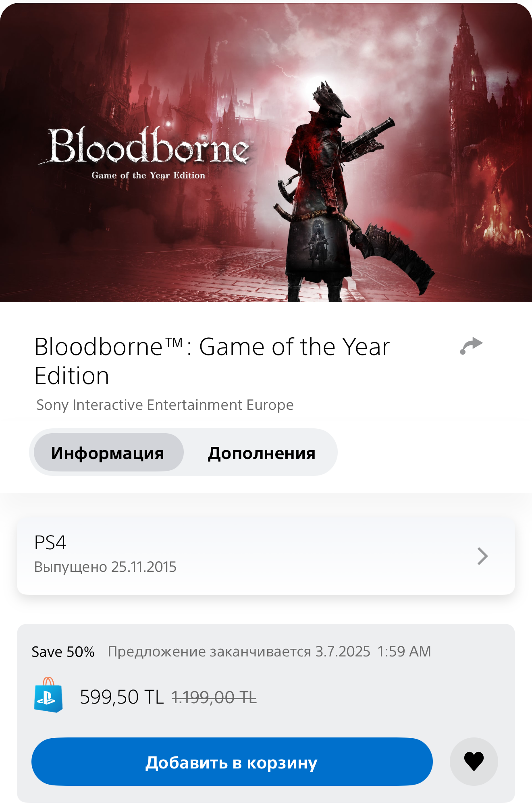The image size is (532, 812).
Task: Open Sony Interactive Entertainment Europe publisher link
Action: [x=165, y=405]
